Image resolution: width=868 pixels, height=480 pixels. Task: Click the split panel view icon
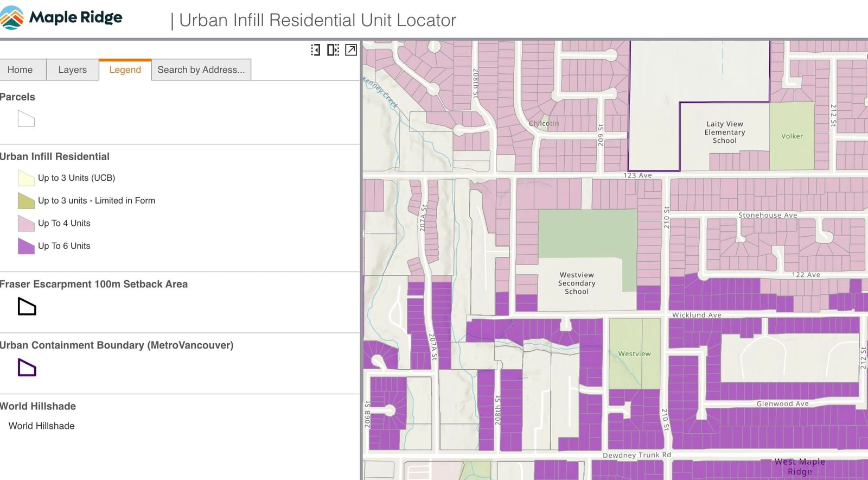coord(333,50)
